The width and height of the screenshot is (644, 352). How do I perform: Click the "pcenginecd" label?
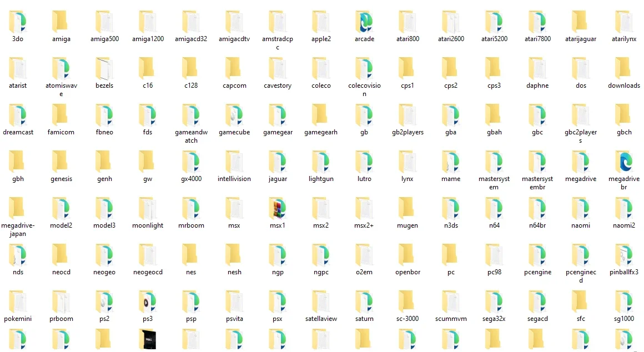coord(581,276)
